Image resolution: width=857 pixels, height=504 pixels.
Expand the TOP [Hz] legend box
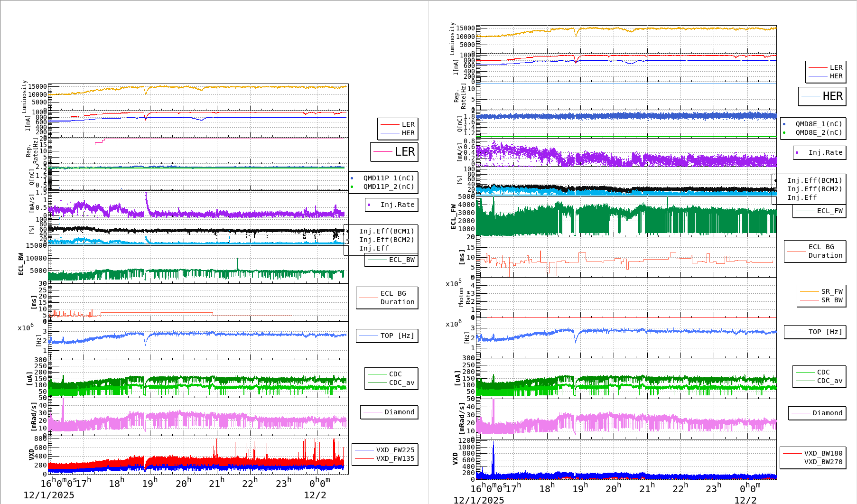(x=387, y=336)
